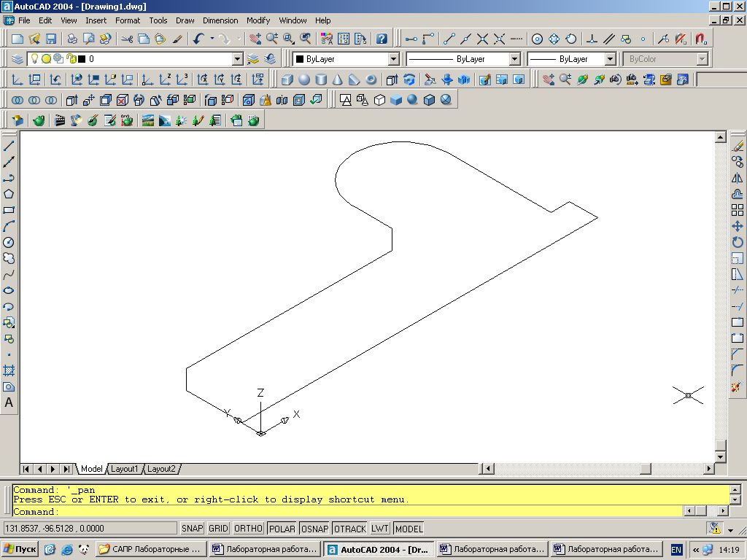The image size is (747, 560).
Task: Click EN language indicator in tray
Action: pyautogui.click(x=676, y=550)
